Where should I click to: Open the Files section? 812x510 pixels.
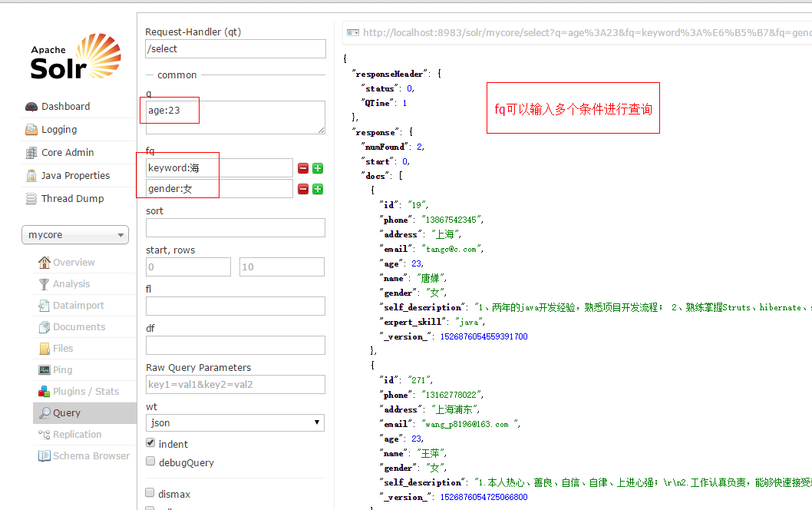click(x=63, y=349)
